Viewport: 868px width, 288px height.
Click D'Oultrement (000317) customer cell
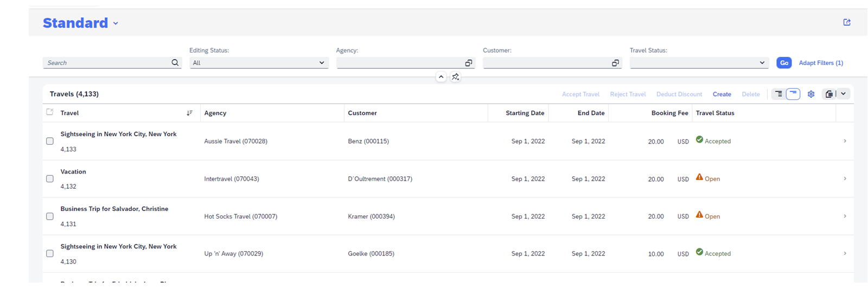click(380, 179)
